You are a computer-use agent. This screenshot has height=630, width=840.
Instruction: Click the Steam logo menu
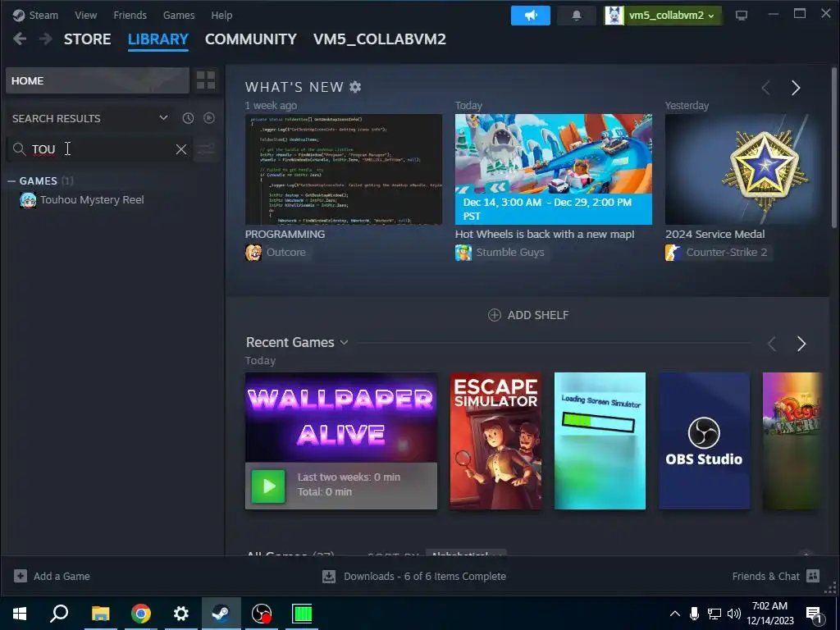(x=35, y=15)
